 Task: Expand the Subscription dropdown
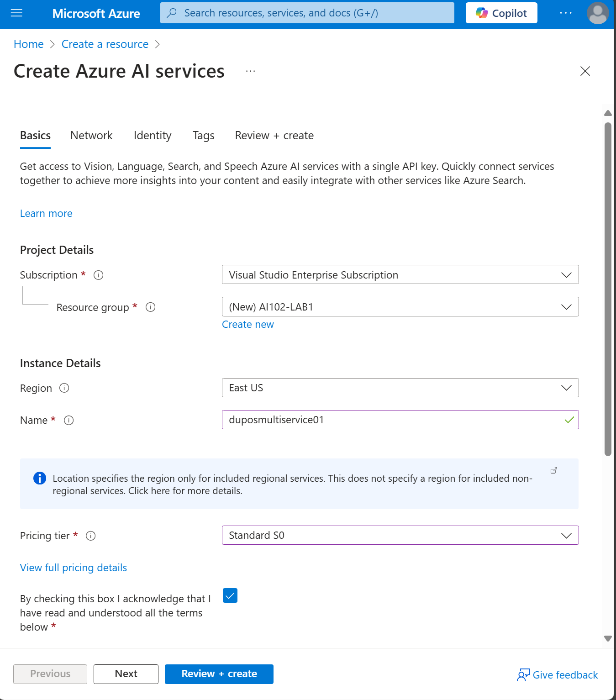pyautogui.click(x=400, y=274)
